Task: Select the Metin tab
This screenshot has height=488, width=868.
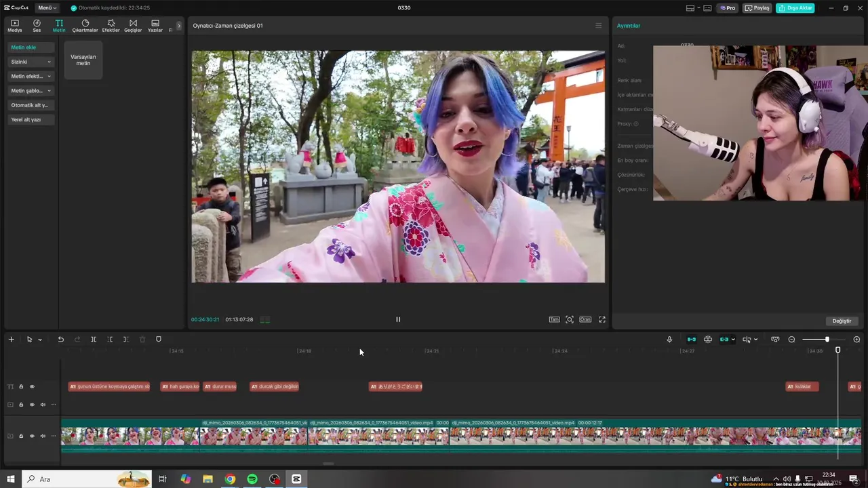Action: pos(59,26)
